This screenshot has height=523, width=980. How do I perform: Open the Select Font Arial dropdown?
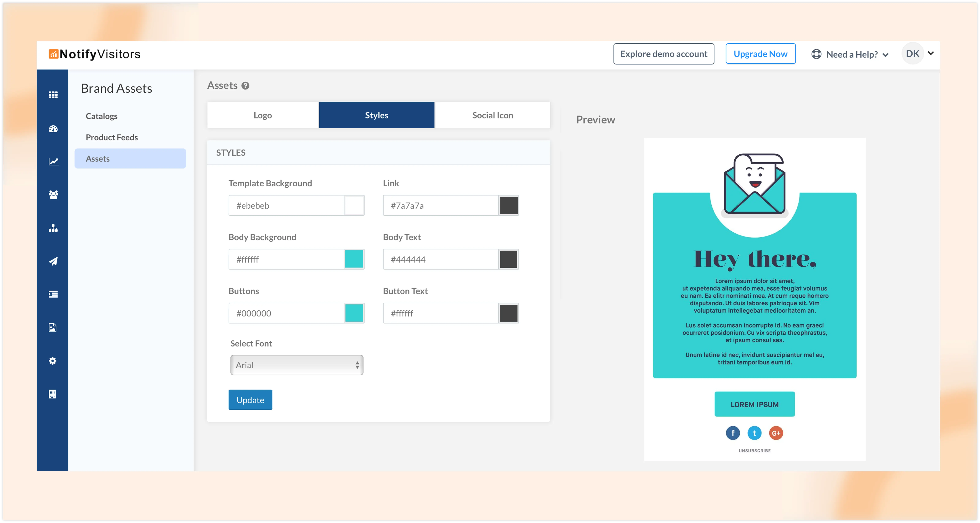[x=297, y=365]
